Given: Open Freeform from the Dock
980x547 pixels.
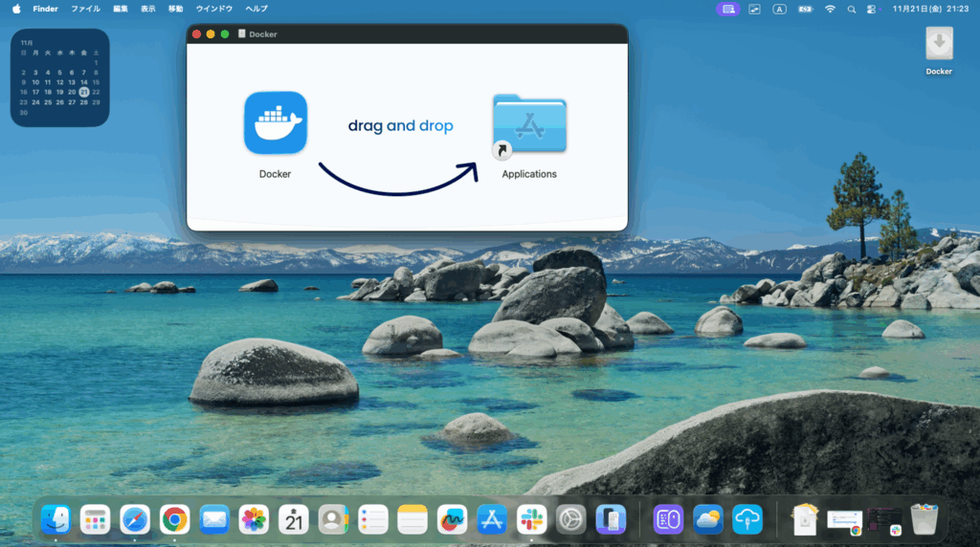Looking at the screenshot, I should (451, 519).
